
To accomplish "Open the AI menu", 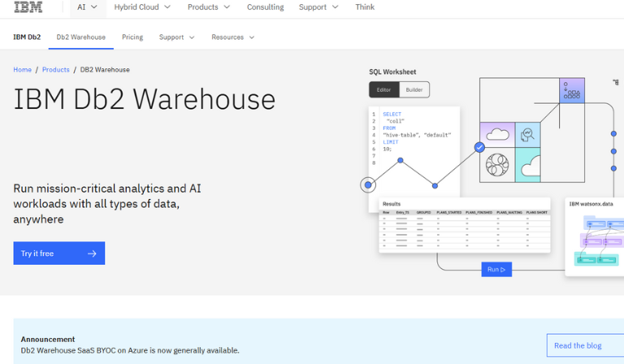I will 88,7.
